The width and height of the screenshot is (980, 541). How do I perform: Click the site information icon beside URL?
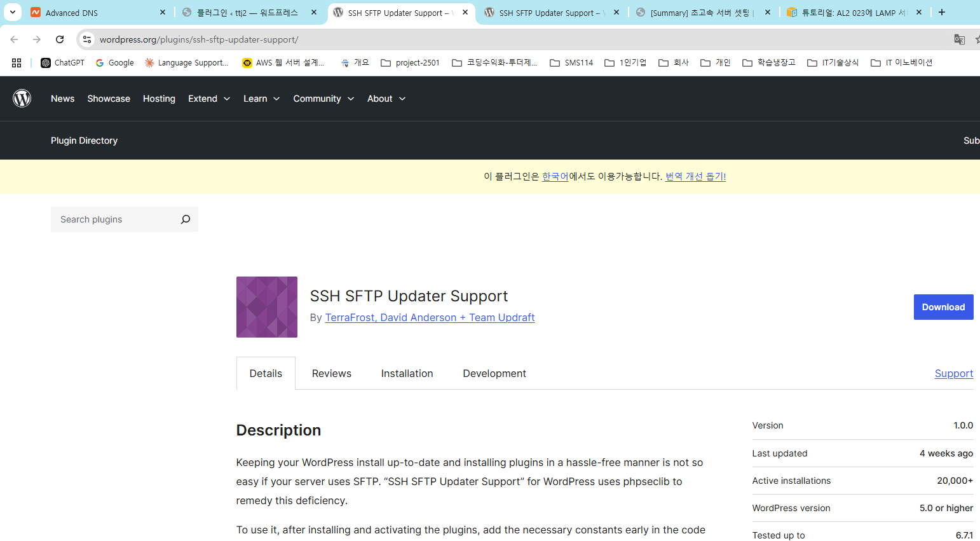click(87, 39)
